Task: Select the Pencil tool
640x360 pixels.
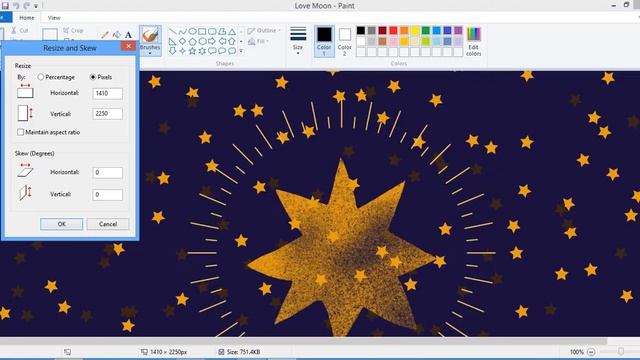Action: point(105,35)
